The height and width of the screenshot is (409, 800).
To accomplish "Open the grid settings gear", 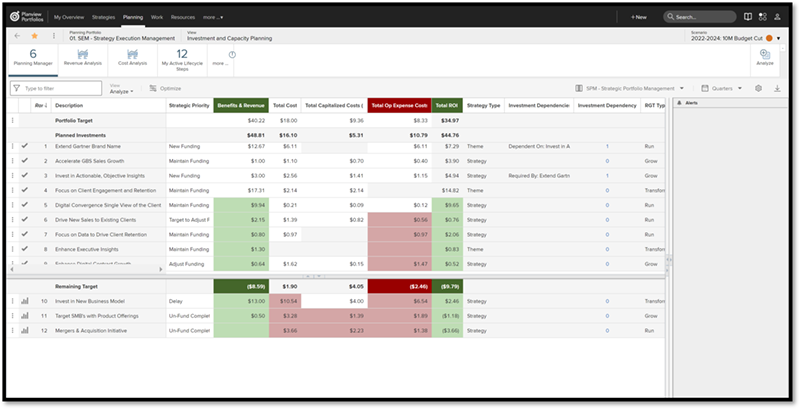I will [x=759, y=88].
